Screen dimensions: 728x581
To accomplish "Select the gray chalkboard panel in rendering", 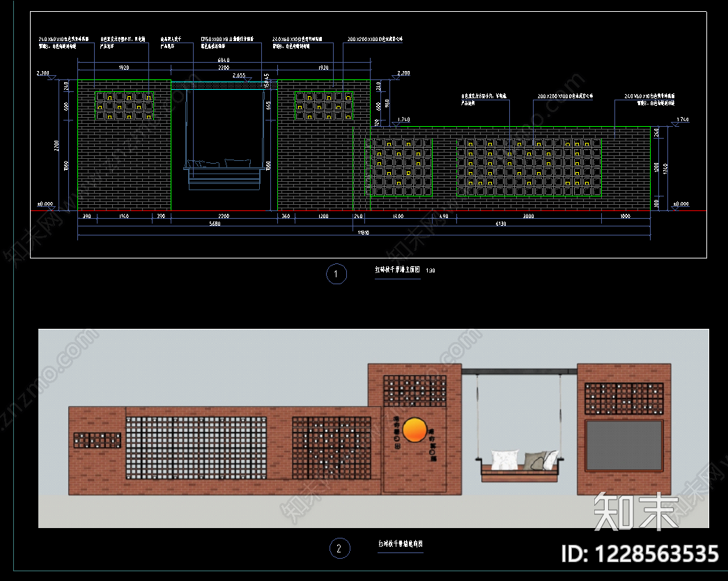I will 624,445.
